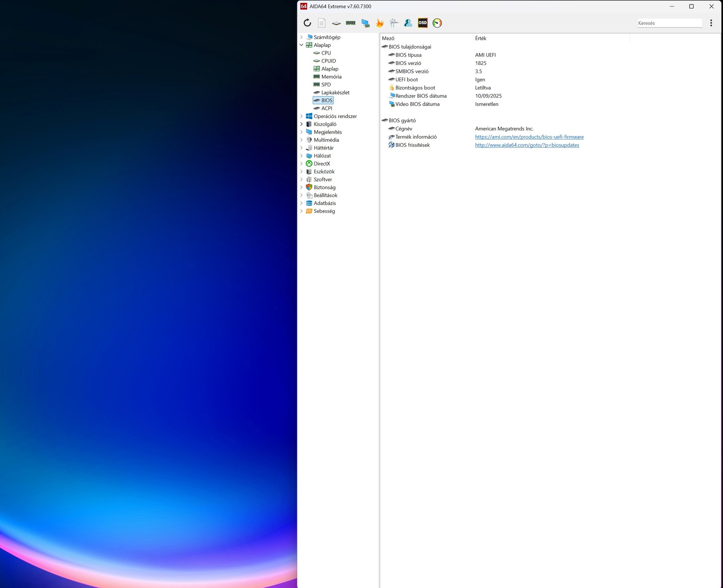
Task: Expand the Szoftver tree node
Action: (x=301, y=180)
